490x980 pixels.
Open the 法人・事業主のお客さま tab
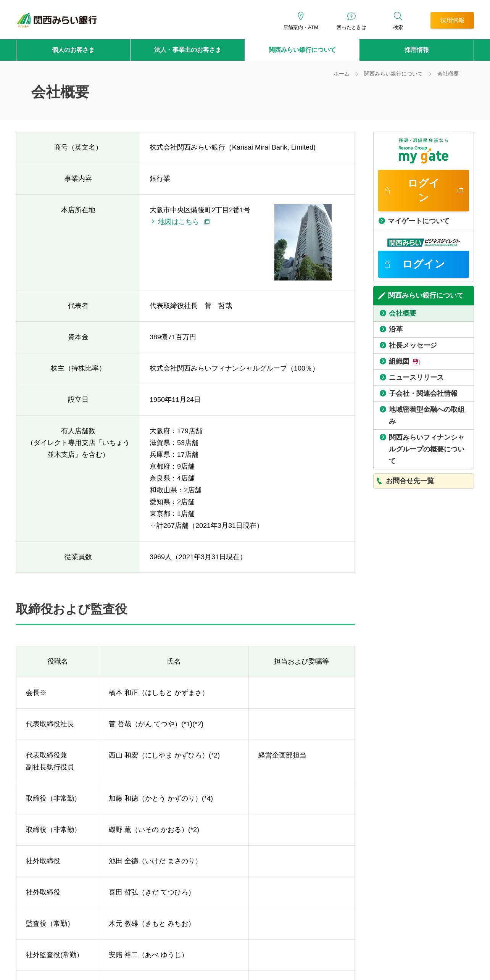click(187, 50)
